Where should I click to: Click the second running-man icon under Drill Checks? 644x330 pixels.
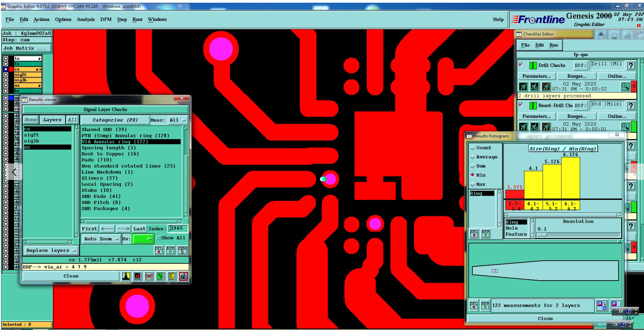pyautogui.click(x=534, y=87)
